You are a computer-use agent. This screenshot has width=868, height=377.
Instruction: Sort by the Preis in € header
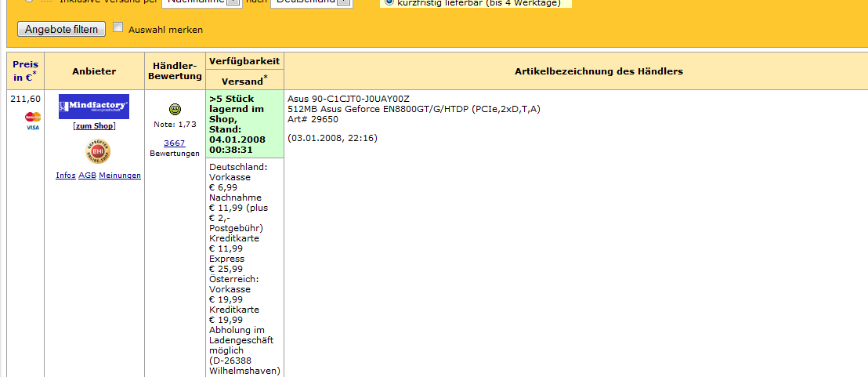point(26,71)
